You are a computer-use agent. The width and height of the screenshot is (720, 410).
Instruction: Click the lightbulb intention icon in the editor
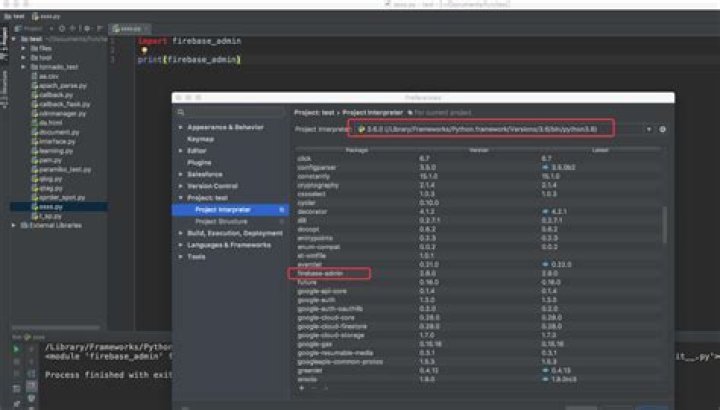pos(144,50)
